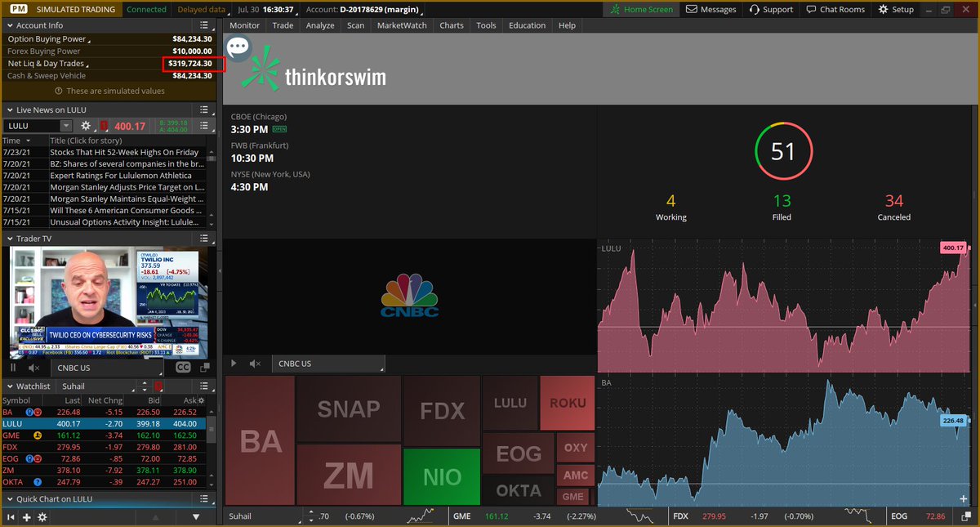Image resolution: width=980 pixels, height=527 pixels.
Task: Click the GME yellow alert icon
Action: coord(38,435)
